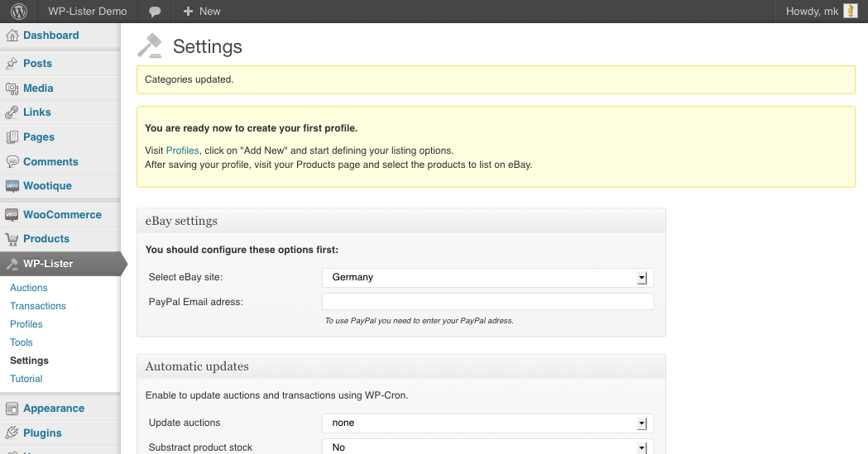Go to Posts in the sidebar

click(x=37, y=64)
